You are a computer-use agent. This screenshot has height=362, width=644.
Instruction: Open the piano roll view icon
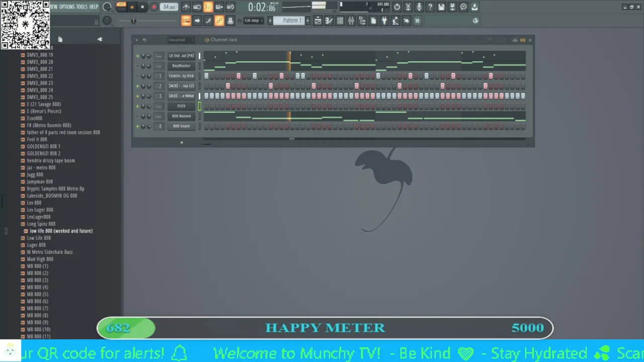(329, 21)
